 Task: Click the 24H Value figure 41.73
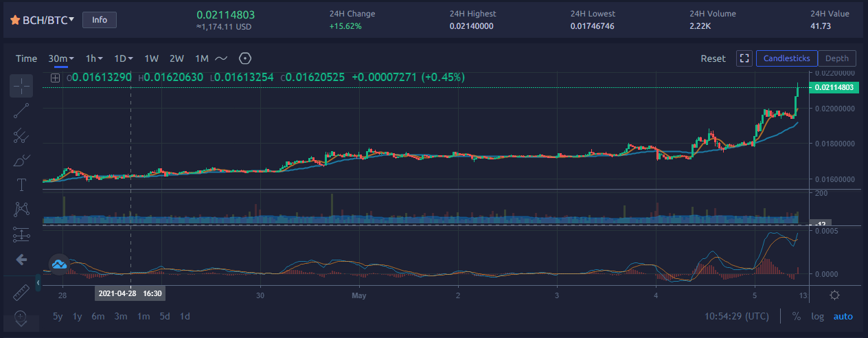(821, 26)
